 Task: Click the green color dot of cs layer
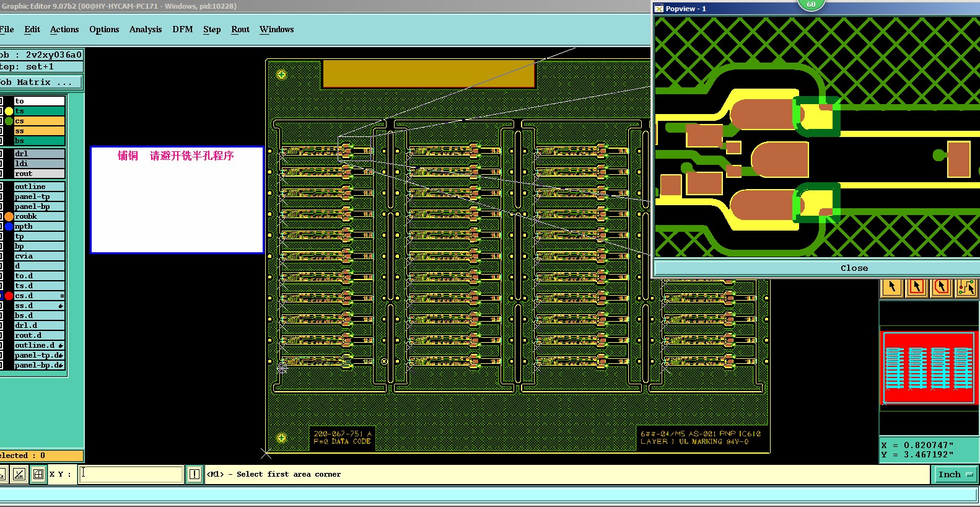(9, 121)
